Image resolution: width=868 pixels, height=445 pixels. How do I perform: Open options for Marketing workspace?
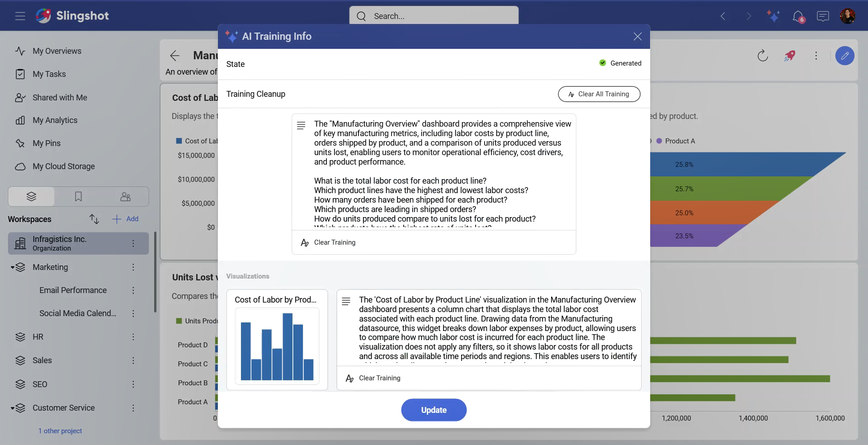coord(133,267)
